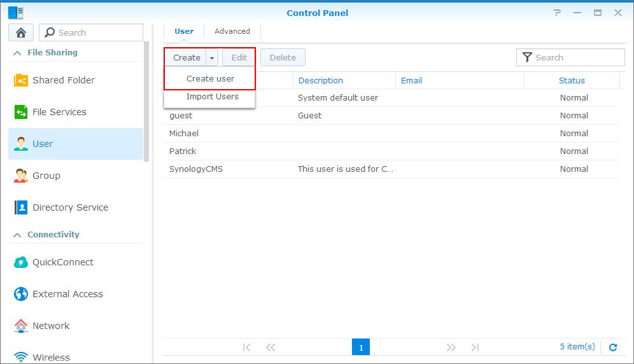Click the Delete button

283,57
